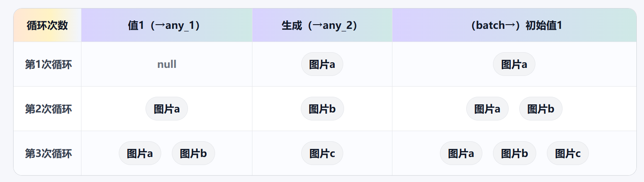Viewport: 644px width, 182px height.
Task: Click 图片a tag in 值1 column, 第2次循环
Action: point(166,109)
